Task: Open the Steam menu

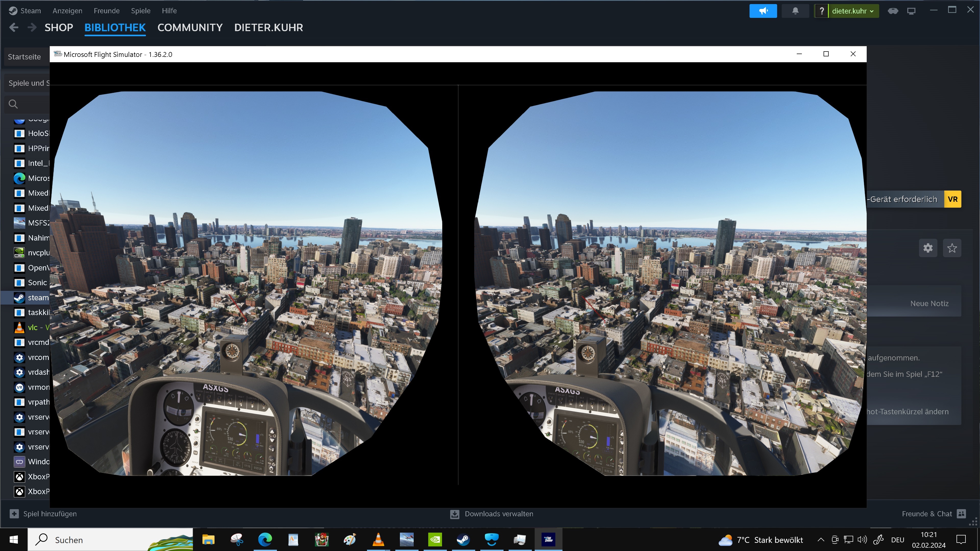Action: [x=25, y=11]
